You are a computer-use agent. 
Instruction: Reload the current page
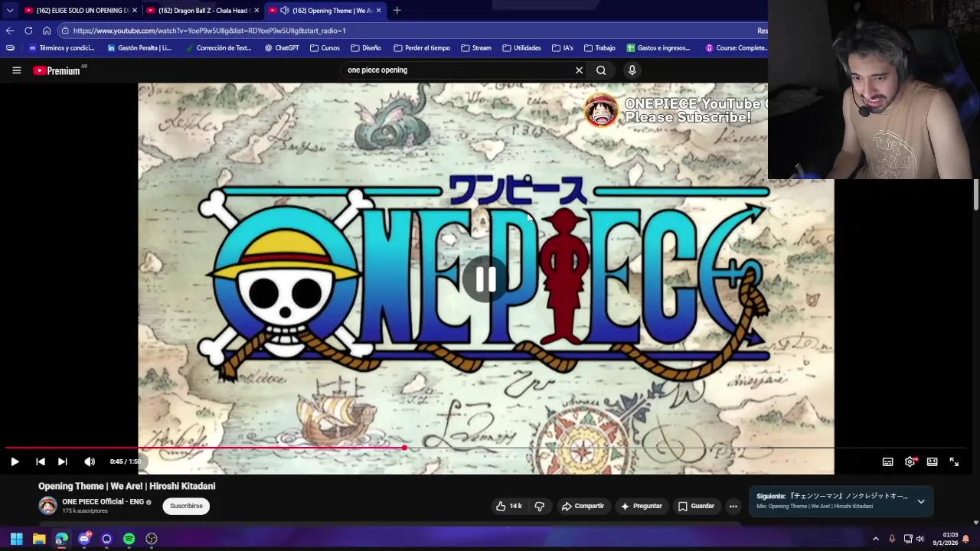(28, 31)
